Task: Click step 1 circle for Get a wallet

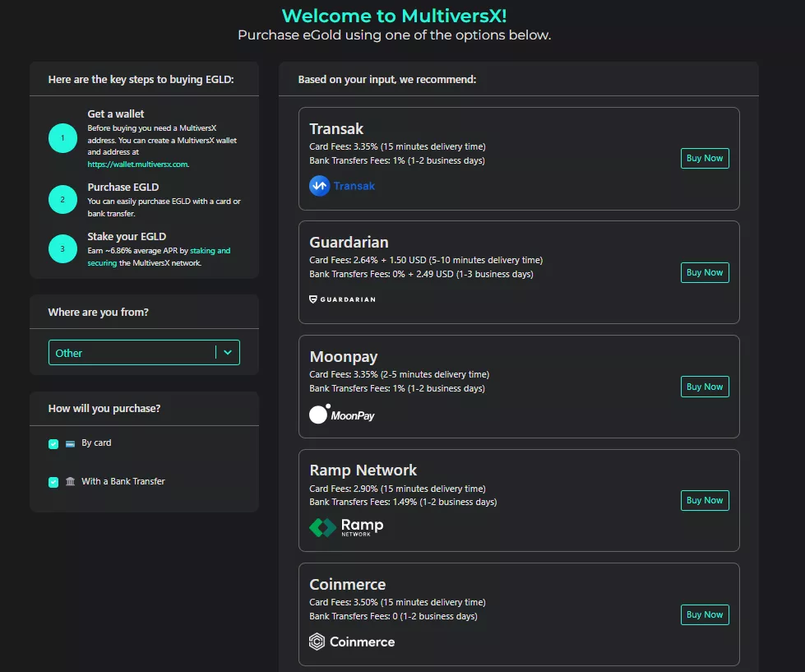Action: [62, 138]
